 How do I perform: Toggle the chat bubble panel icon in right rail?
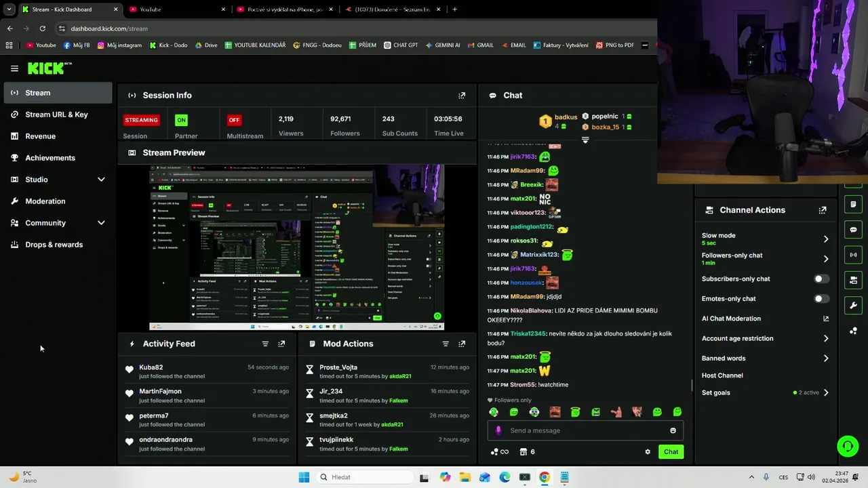pos(853,230)
